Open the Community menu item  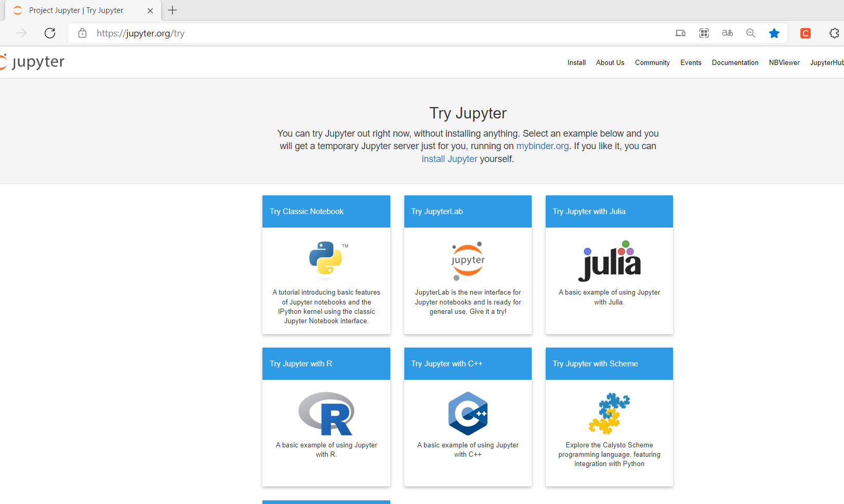tap(652, 62)
